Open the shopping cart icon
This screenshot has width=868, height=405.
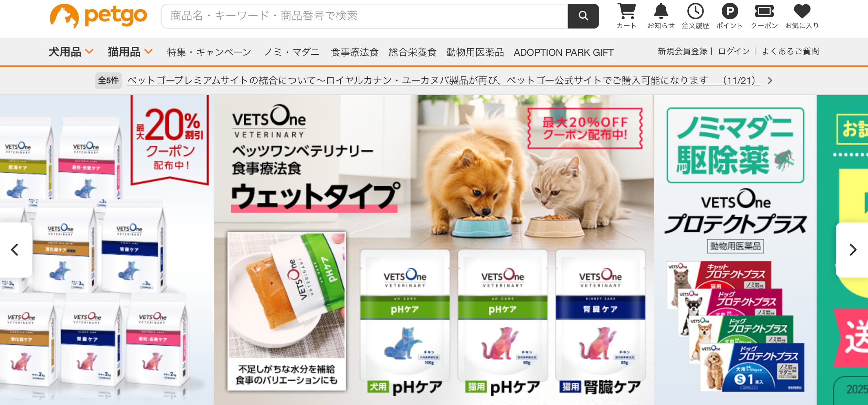626,16
